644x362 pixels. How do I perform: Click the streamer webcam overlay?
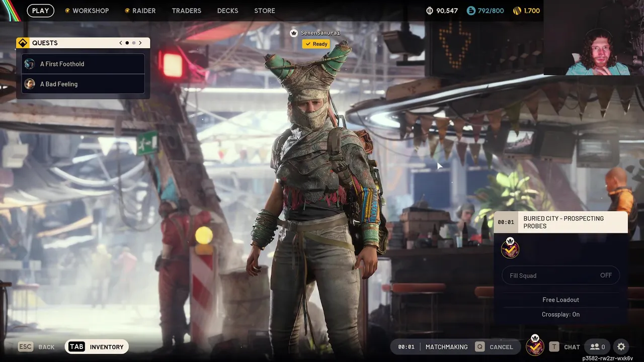(594, 38)
